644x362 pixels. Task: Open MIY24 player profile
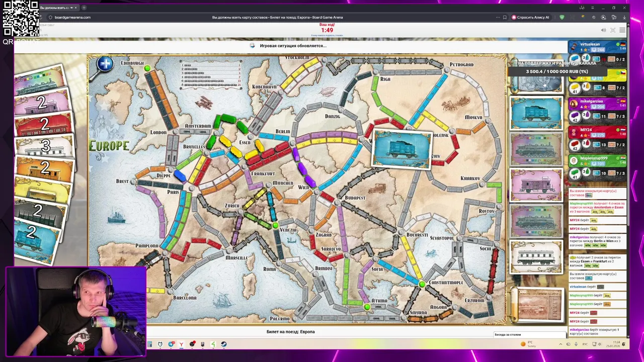(x=586, y=130)
